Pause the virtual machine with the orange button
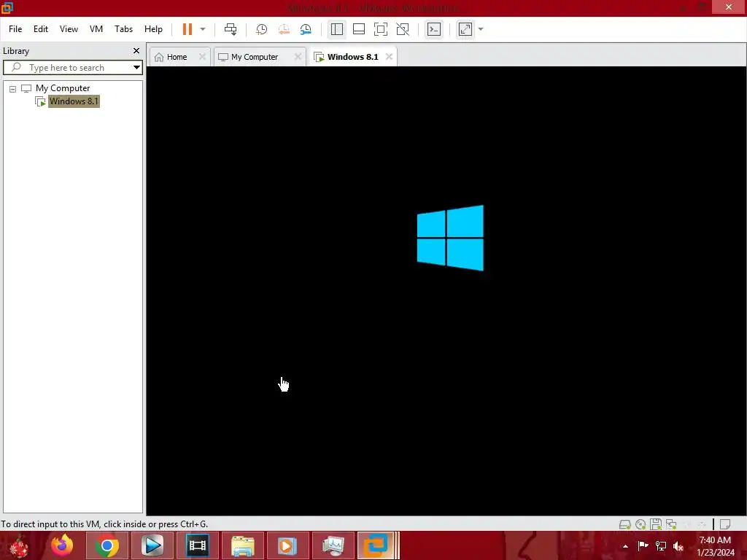 [187, 29]
